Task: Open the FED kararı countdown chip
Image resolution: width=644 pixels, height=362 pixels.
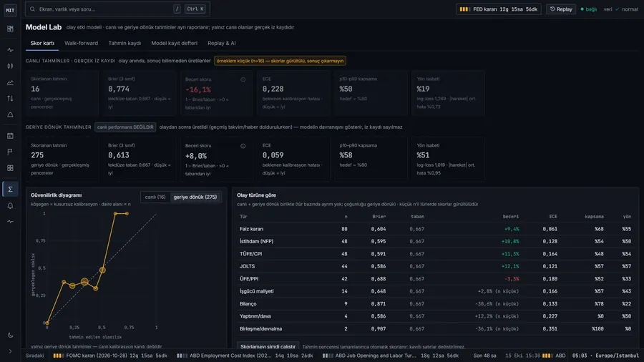Action: pyautogui.click(x=499, y=9)
